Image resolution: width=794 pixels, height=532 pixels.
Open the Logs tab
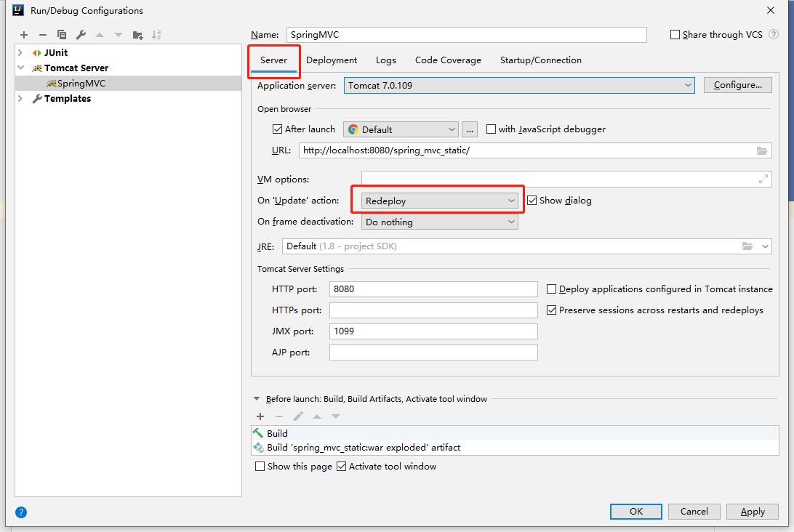[386, 60]
